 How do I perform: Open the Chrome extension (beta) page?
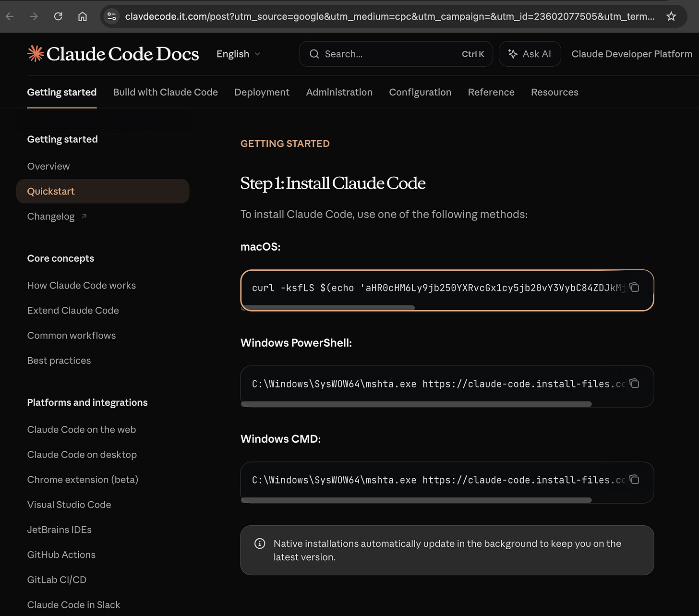pyautogui.click(x=83, y=480)
